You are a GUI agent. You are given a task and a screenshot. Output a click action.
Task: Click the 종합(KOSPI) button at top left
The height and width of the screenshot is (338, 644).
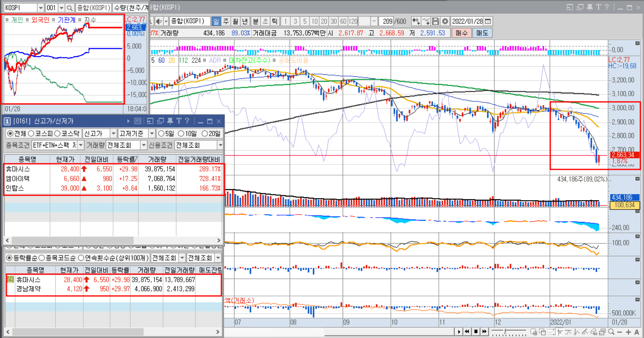pyautogui.click(x=94, y=8)
